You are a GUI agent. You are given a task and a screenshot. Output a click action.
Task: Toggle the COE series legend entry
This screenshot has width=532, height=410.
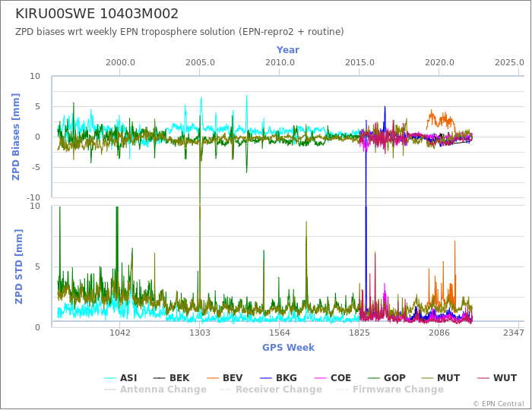pyautogui.click(x=333, y=378)
